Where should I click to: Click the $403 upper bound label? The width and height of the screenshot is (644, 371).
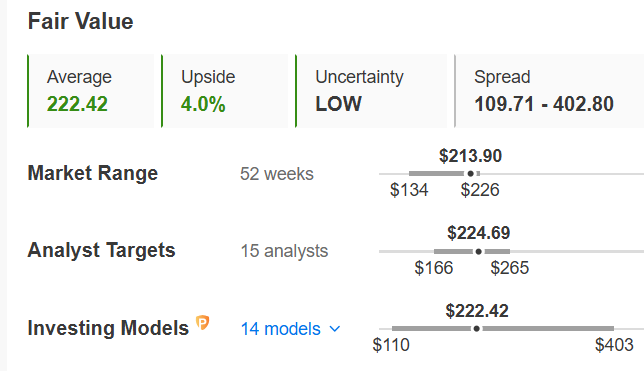coord(614,345)
